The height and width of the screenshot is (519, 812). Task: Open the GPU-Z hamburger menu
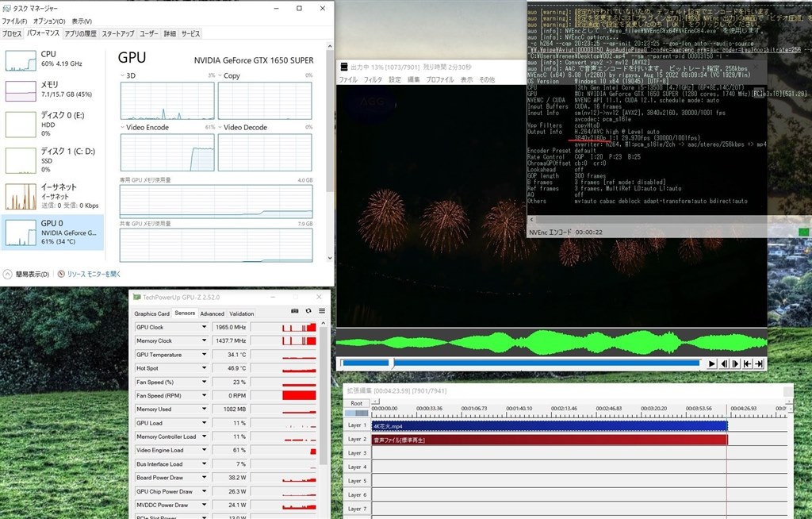(x=321, y=311)
